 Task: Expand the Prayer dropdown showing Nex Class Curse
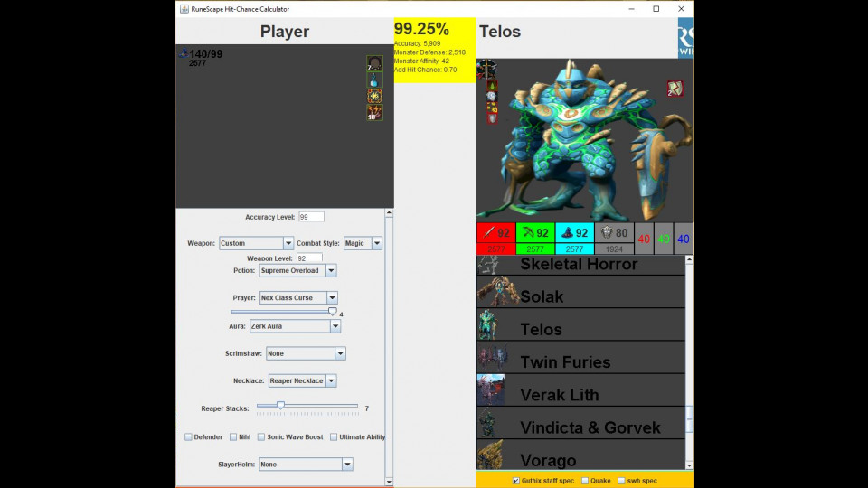297,297
